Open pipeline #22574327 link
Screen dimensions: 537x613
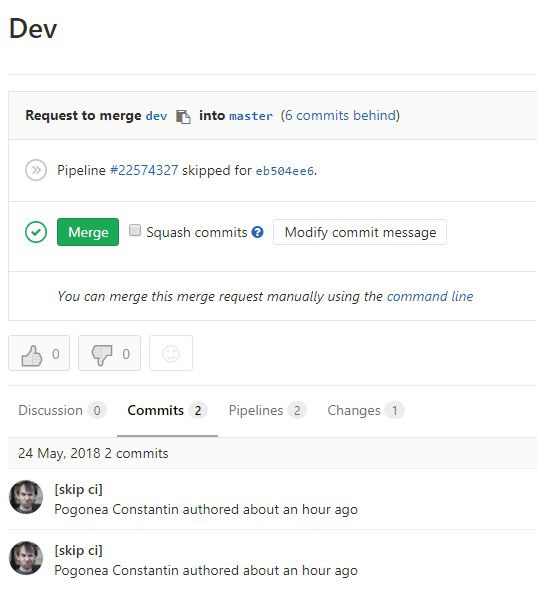click(144, 170)
